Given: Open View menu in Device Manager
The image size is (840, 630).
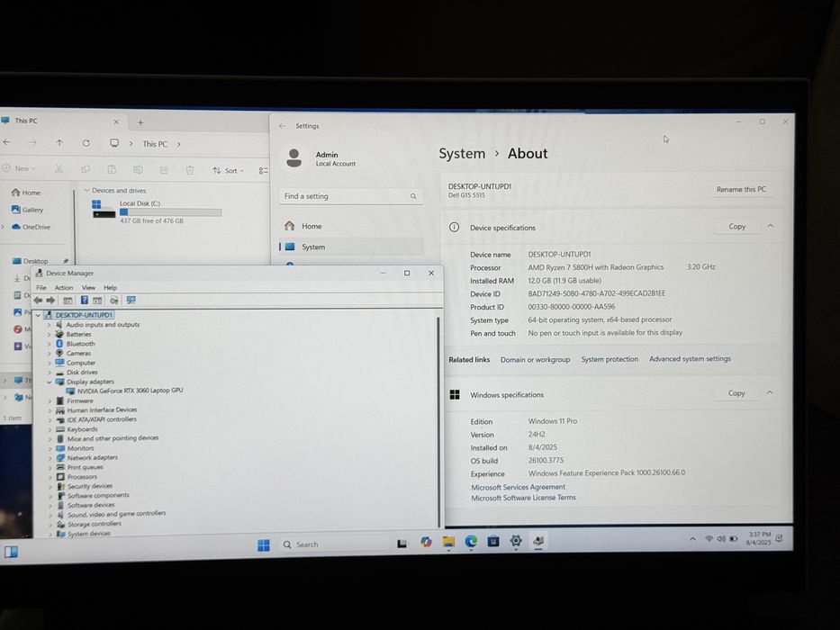Looking at the screenshot, I should [x=88, y=288].
